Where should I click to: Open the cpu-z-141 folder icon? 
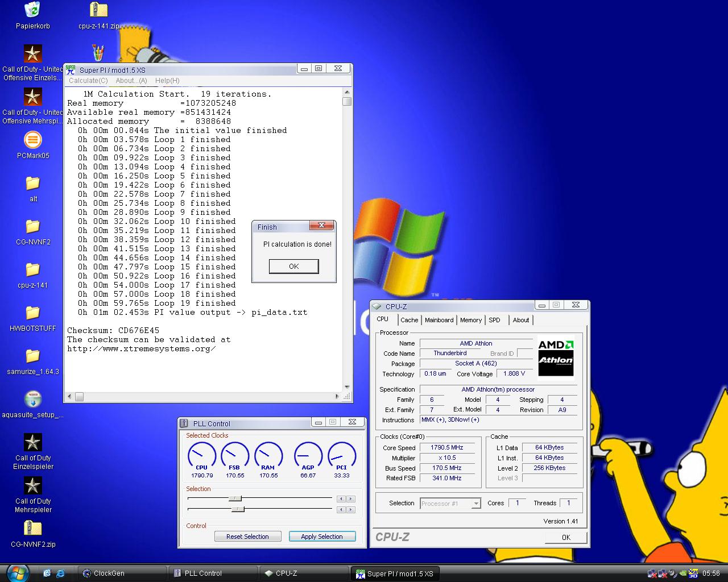(x=32, y=269)
